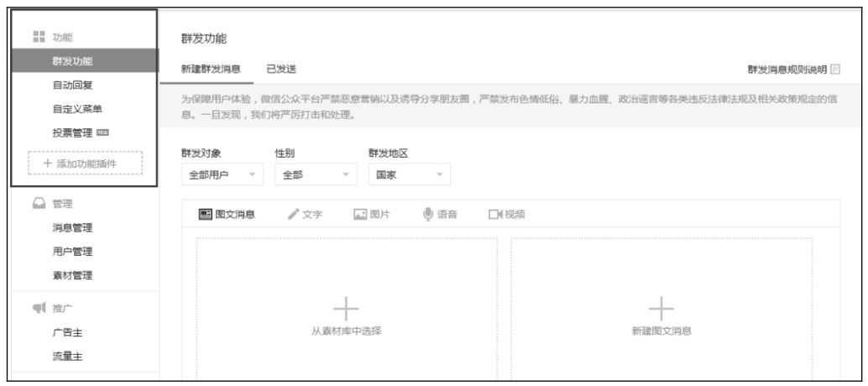This screenshot has width=868, height=386.
Task: Open the 群发对象 全部用户 dropdown
Action: [222, 175]
